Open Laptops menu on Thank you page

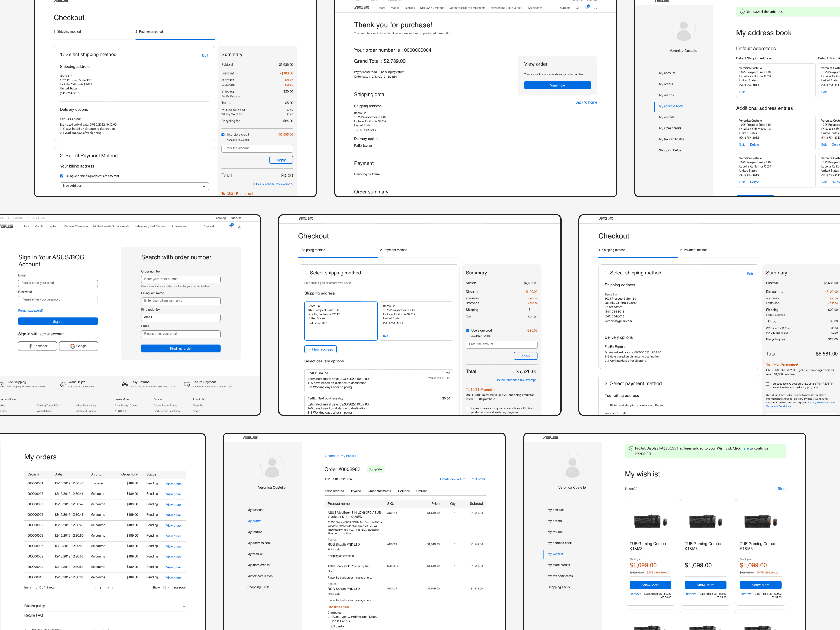click(410, 8)
